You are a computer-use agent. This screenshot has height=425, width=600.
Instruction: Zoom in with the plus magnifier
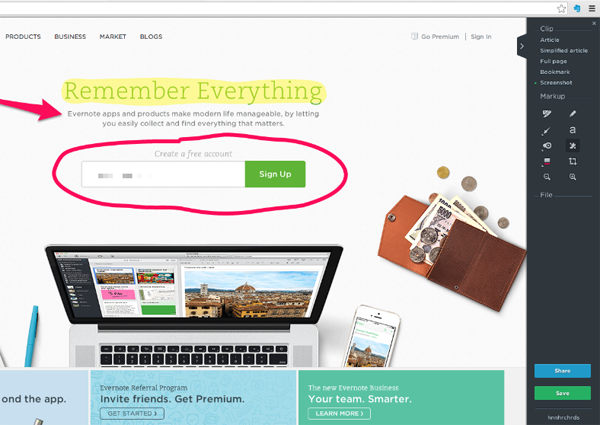click(x=572, y=177)
